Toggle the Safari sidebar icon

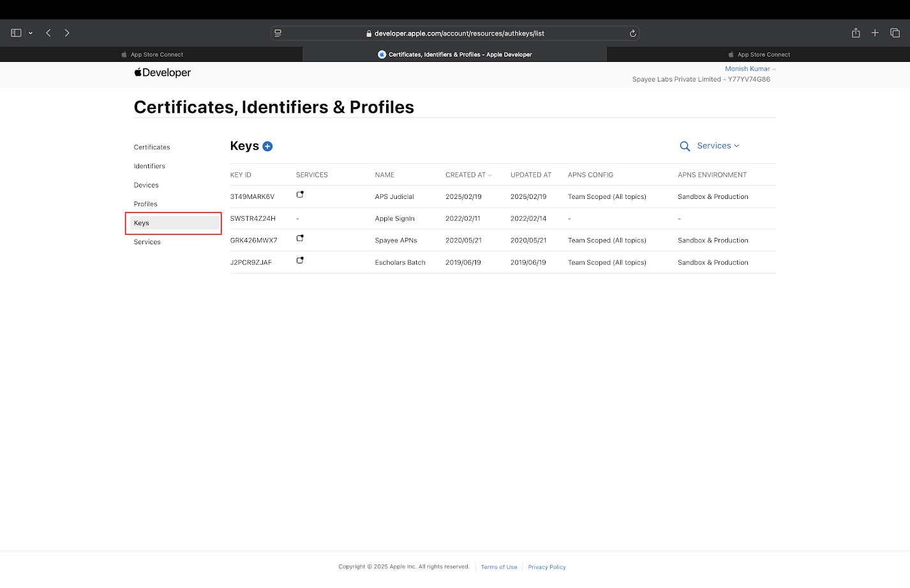point(17,33)
